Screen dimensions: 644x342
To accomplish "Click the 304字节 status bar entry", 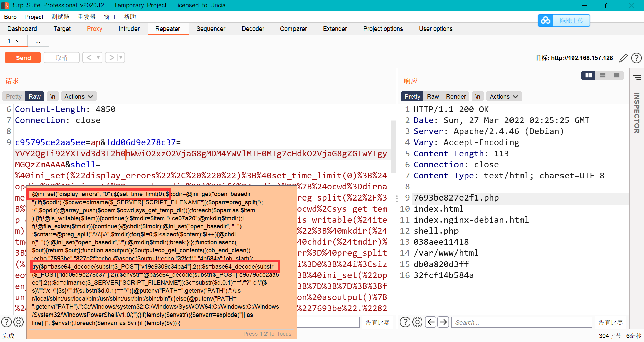I will click(610, 336).
